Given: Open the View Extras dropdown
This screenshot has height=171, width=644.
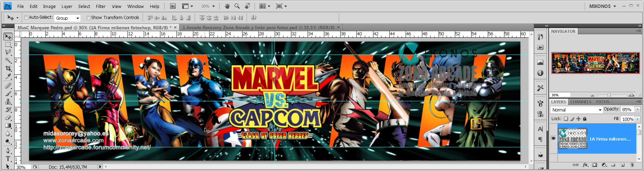Looking at the screenshot, I should (x=187, y=6).
